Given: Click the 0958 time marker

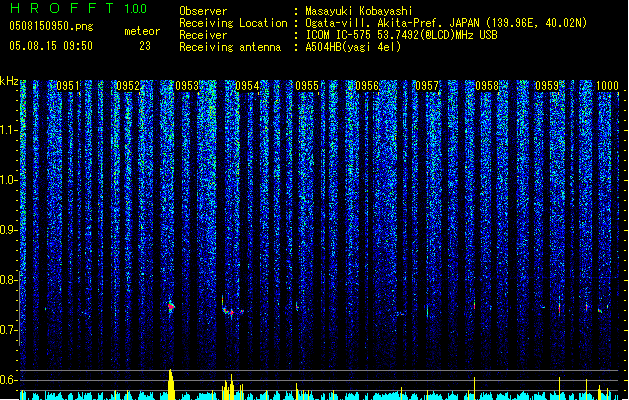Looking at the screenshot, I should point(487,86).
